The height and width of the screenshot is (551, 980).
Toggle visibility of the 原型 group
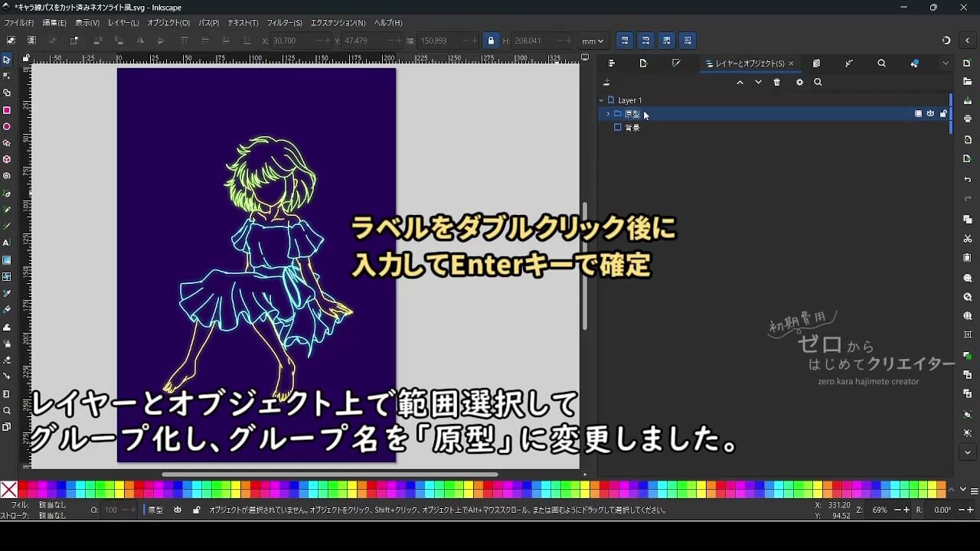click(930, 112)
